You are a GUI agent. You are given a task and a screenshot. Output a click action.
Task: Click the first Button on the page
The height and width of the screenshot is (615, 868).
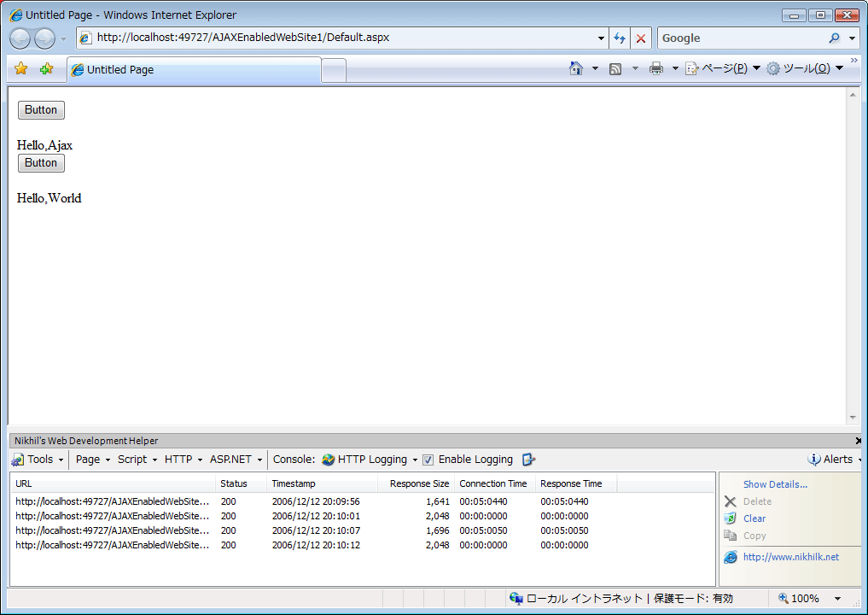tap(40, 109)
